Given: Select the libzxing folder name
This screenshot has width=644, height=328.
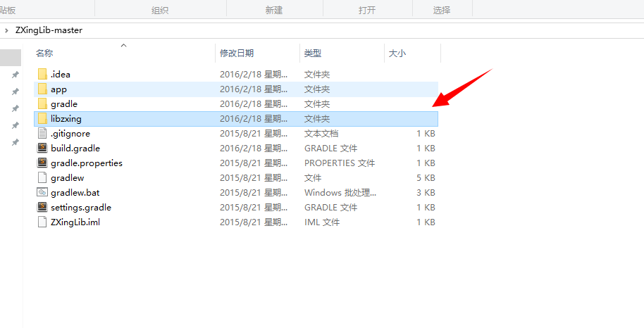Looking at the screenshot, I should (66, 119).
